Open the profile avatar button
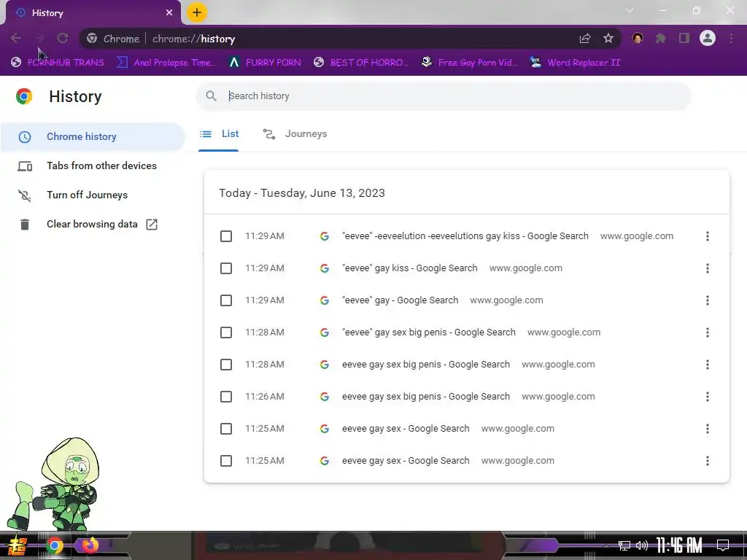 click(x=708, y=38)
